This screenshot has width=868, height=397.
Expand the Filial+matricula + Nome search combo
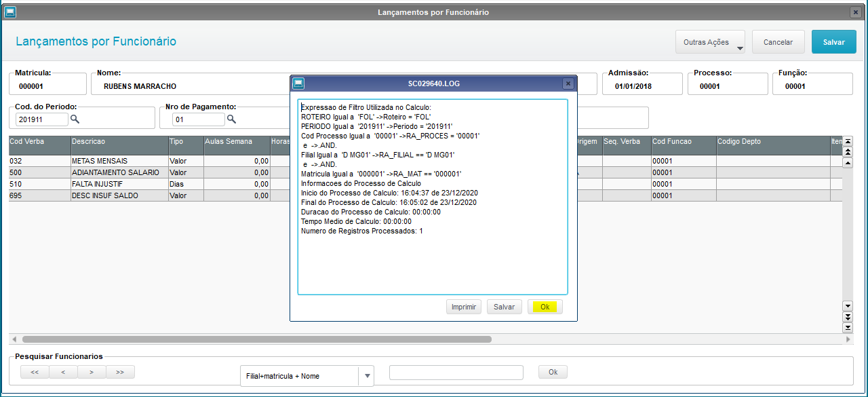(366, 376)
